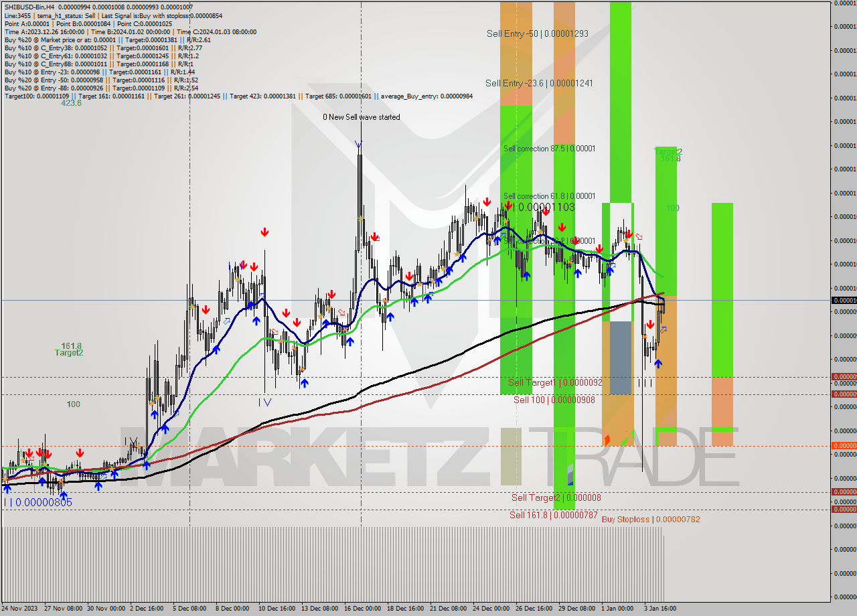Click the 'Sell Target1 | 0.0000092' label
This screenshot has width=857, height=616.
tap(555, 382)
